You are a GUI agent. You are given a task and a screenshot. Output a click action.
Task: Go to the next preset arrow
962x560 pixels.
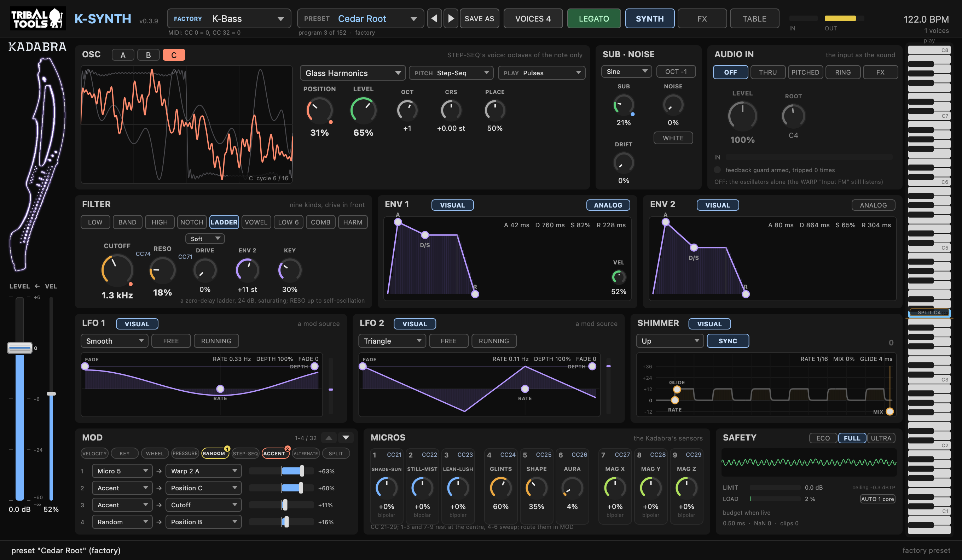point(451,19)
